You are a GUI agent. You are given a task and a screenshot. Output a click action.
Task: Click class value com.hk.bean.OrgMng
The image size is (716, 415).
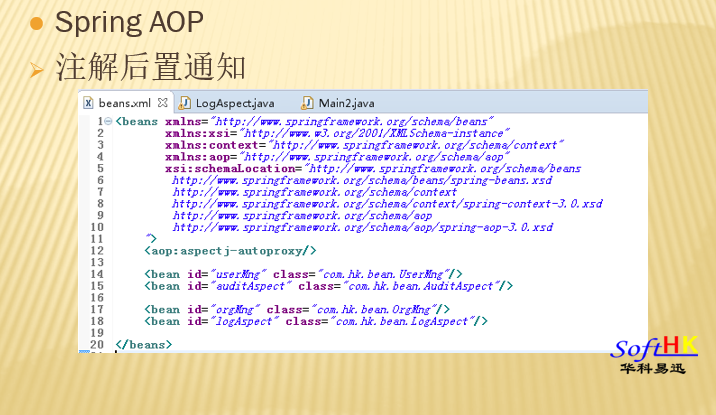[x=373, y=310]
